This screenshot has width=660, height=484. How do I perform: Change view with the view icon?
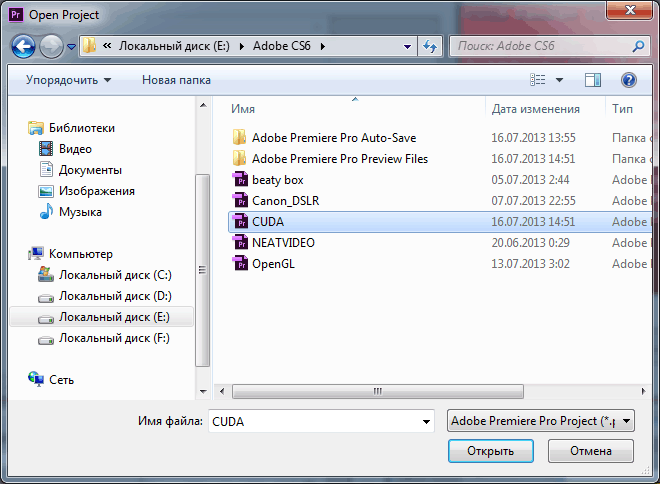click(538, 80)
